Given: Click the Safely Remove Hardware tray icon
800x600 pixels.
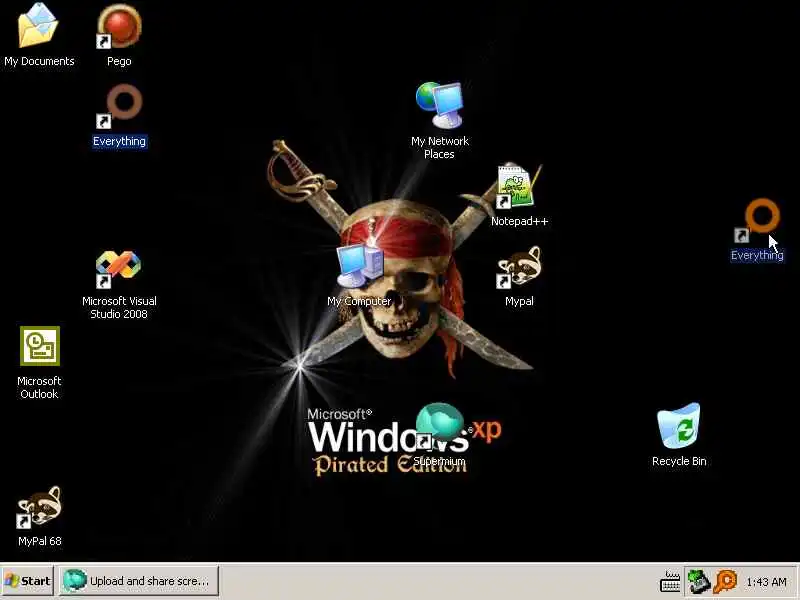Looking at the screenshot, I should click(x=698, y=581).
